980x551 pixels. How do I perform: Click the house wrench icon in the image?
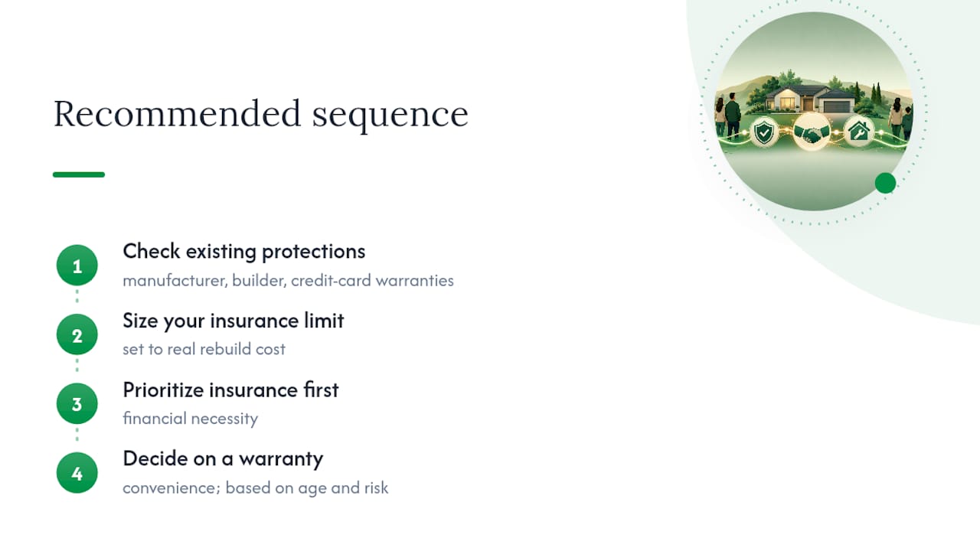859,132
